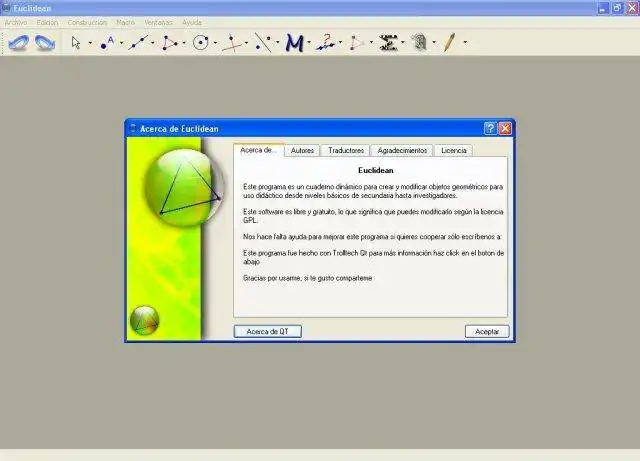Screen dimensions: 640x461
Task: Expand the sculpture tool dropdown arrow
Action: click(x=434, y=42)
